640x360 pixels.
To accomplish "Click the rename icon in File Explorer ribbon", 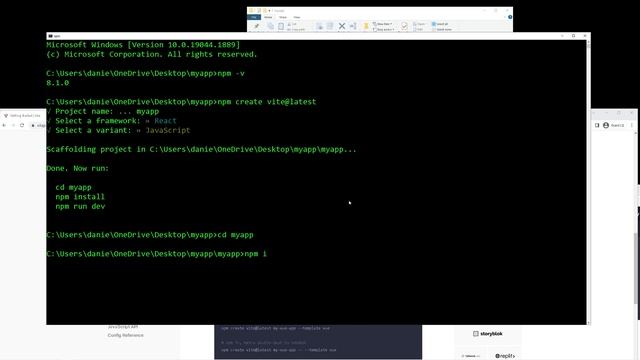I will tap(353, 26).
